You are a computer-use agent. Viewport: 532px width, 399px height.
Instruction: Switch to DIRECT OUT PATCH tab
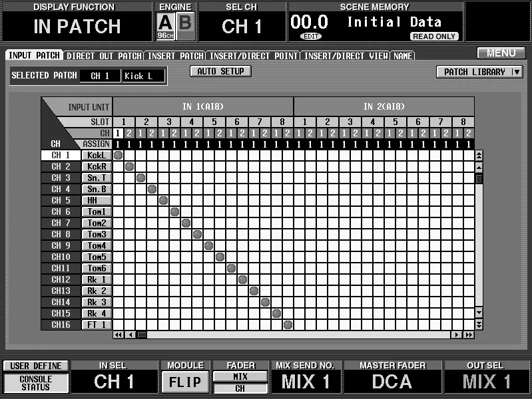tap(104, 56)
